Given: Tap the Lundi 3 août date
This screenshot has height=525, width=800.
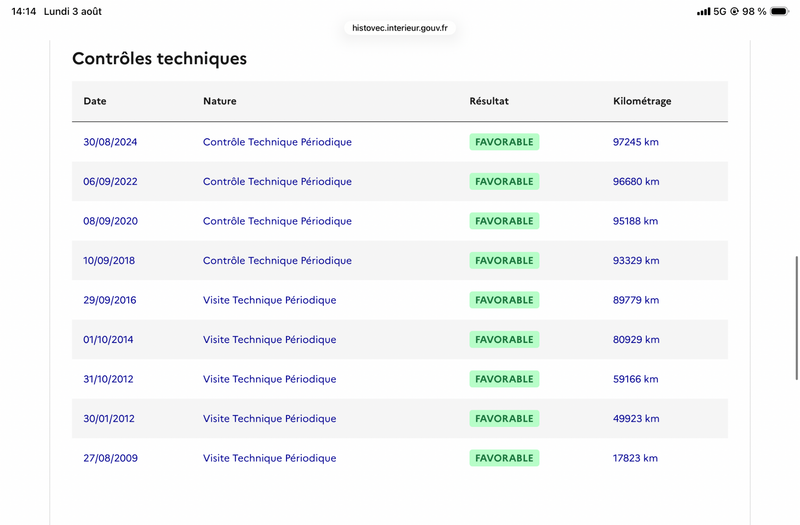Looking at the screenshot, I should pyautogui.click(x=72, y=11).
